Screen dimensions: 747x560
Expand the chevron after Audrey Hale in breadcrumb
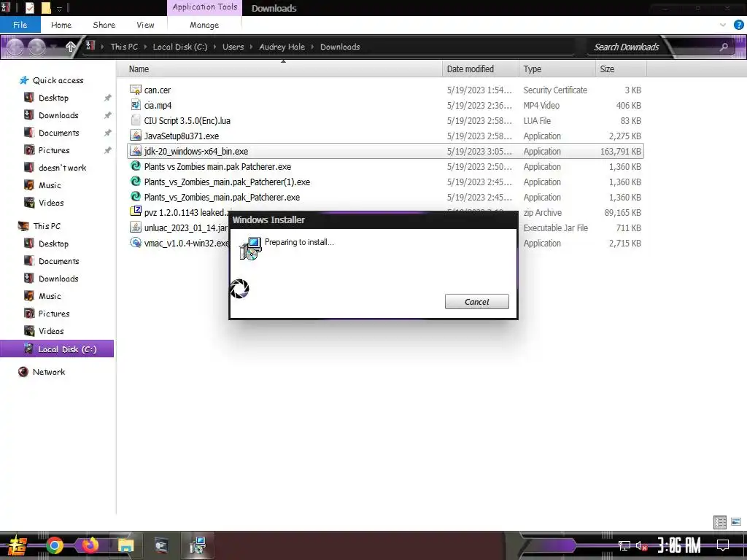[312, 47]
